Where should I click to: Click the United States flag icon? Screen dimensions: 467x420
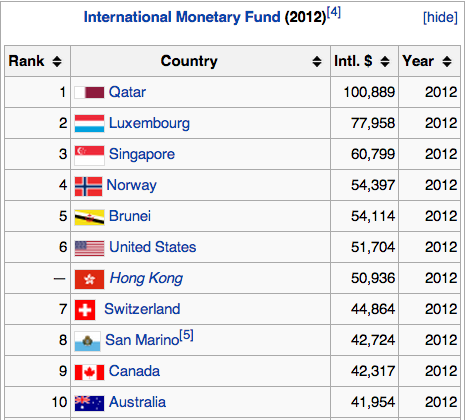point(89,248)
